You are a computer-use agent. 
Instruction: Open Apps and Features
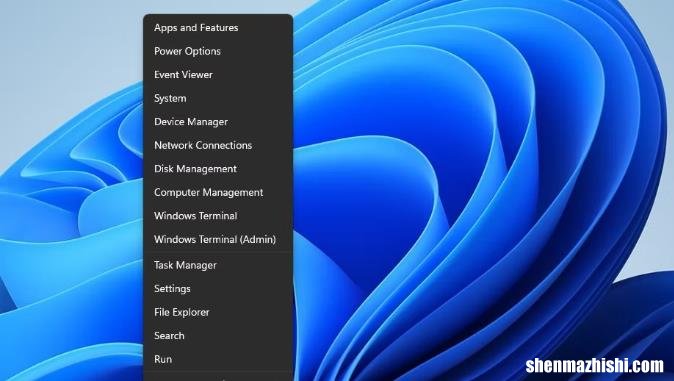[x=218, y=28]
